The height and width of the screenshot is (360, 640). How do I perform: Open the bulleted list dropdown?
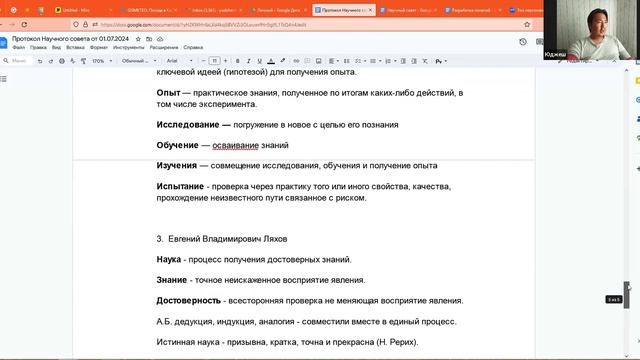375,61
